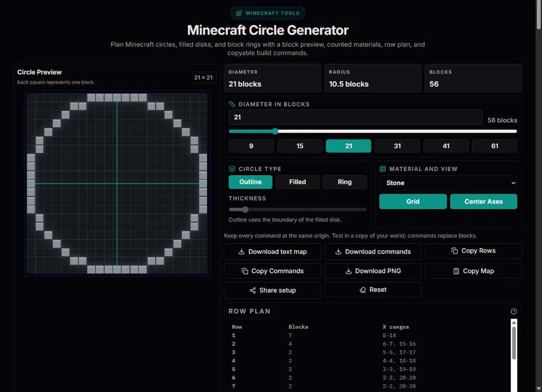Click the X range 6-7, 15-16
The height and width of the screenshot is (392, 542).
tap(399, 344)
